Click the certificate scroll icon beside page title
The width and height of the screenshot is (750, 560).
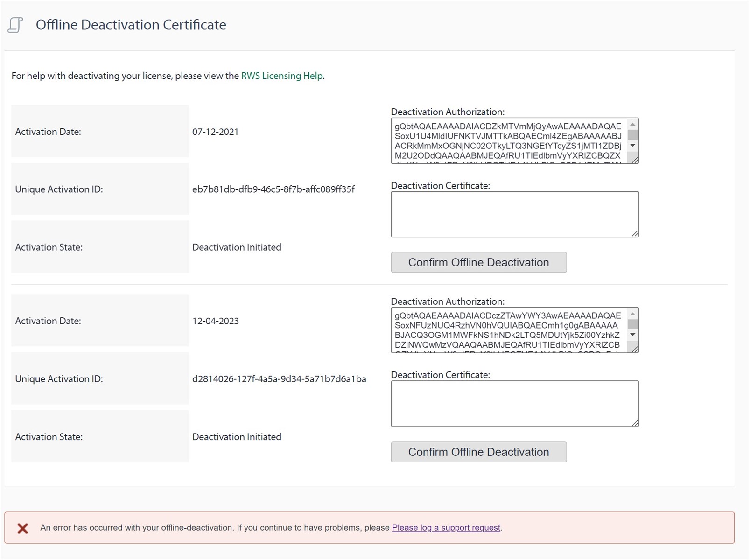tap(15, 25)
